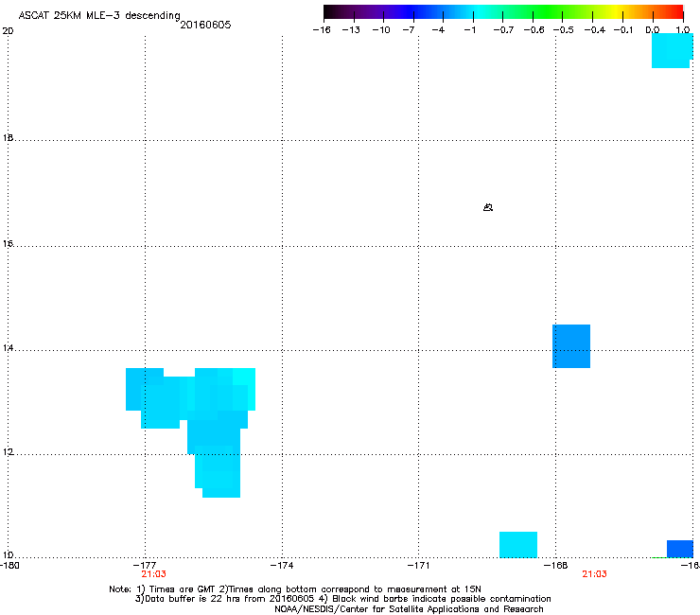Click the latitude label 14
This screenshot has height=615, width=700.
[8, 347]
